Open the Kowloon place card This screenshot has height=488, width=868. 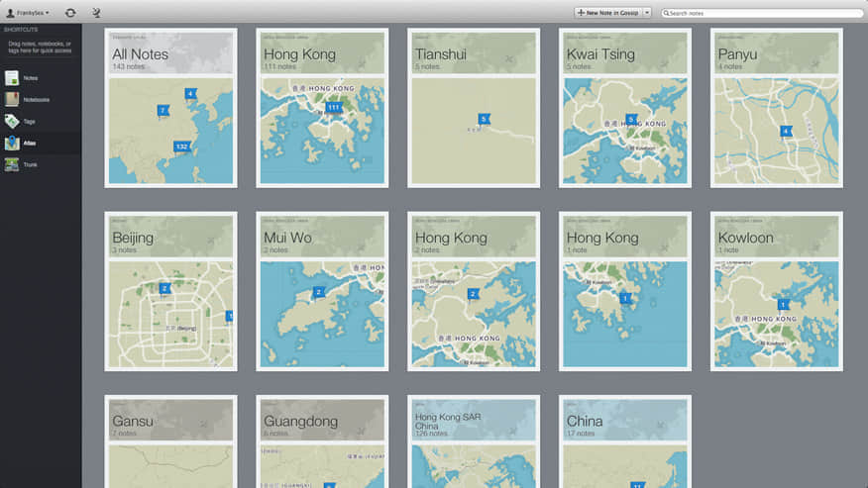pos(776,291)
